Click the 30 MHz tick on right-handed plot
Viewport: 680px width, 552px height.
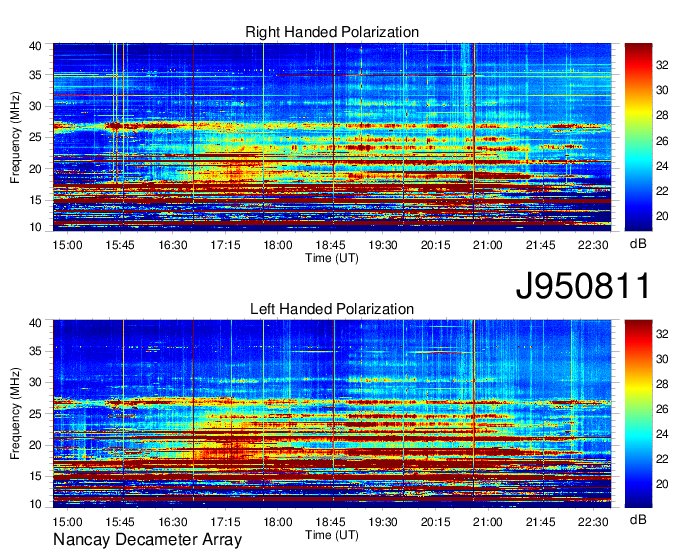pos(35,107)
